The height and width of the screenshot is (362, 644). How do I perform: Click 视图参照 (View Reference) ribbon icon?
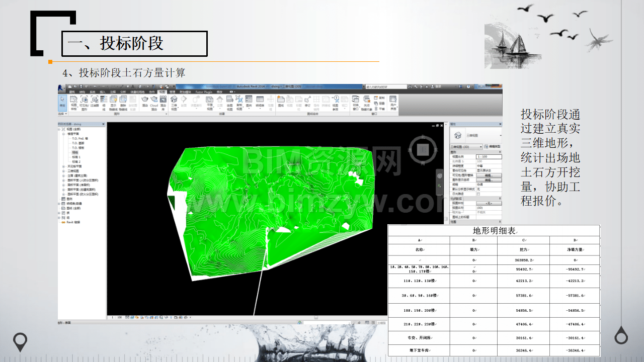336,103
